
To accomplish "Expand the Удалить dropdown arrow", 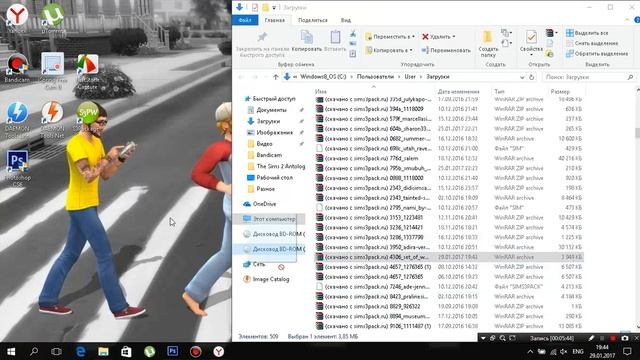I will (454, 37).
